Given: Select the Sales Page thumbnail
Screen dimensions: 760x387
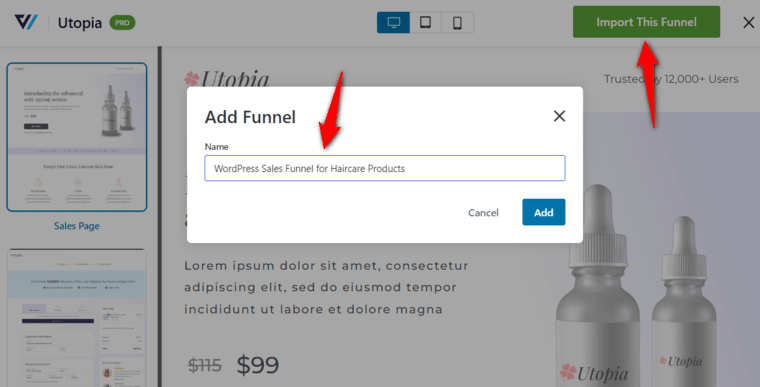Looking at the screenshot, I should 77,137.
